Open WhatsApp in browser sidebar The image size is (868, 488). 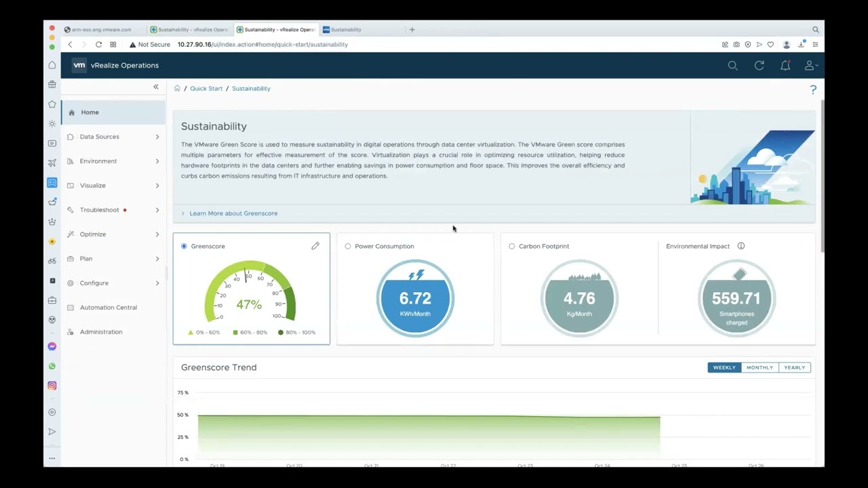(52, 366)
